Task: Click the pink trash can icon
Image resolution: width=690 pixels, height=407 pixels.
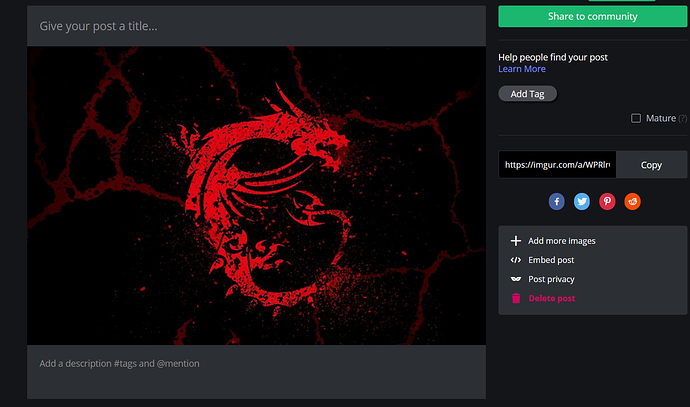Action: coord(516,298)
